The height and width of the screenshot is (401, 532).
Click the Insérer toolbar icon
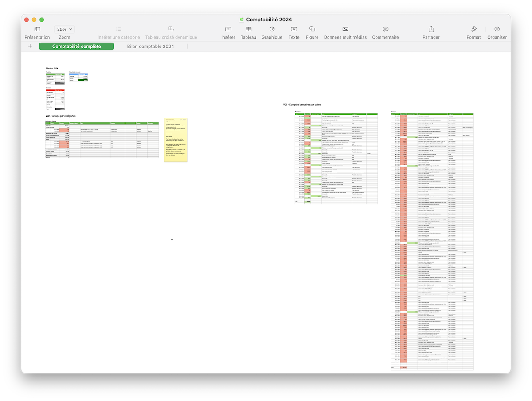click(228, 29)
